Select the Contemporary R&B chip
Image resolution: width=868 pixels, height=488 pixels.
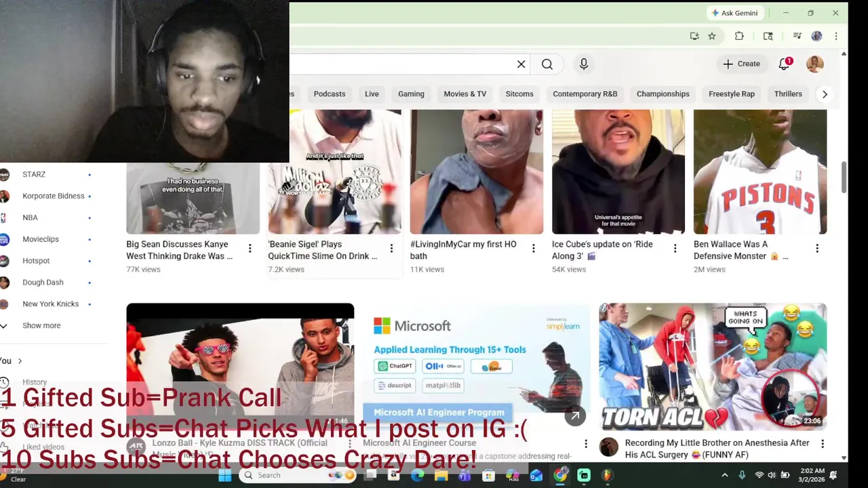coord(585,94)
